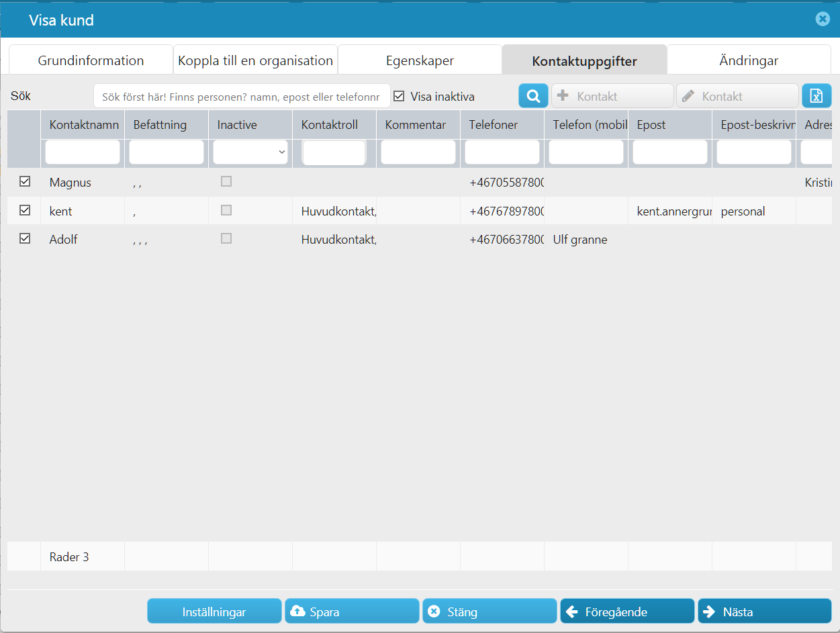The width and height of the screenshot is (840, 633).
Task: Uncheck the row checkbox for Magnus
Action: pyautogui.click(x=25, y=181)
